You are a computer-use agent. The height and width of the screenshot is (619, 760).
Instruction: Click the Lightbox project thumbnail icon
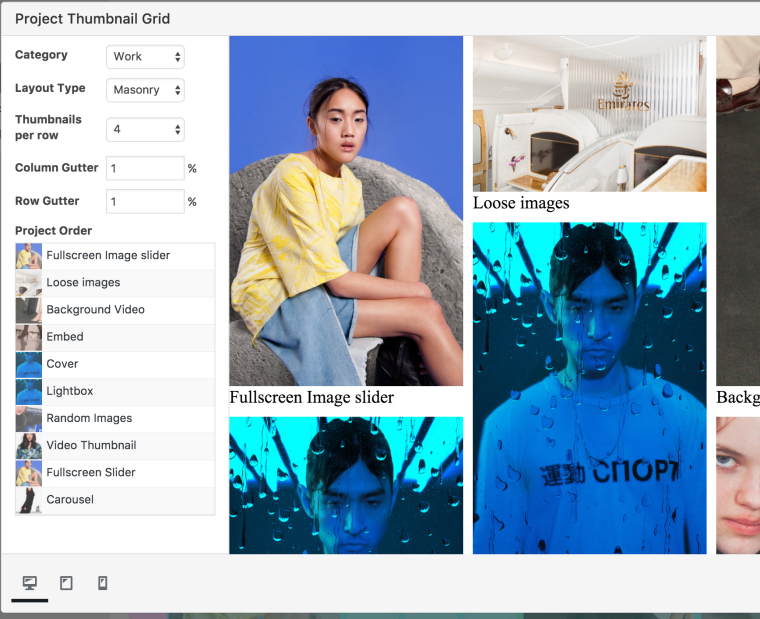tap(29, 392)
